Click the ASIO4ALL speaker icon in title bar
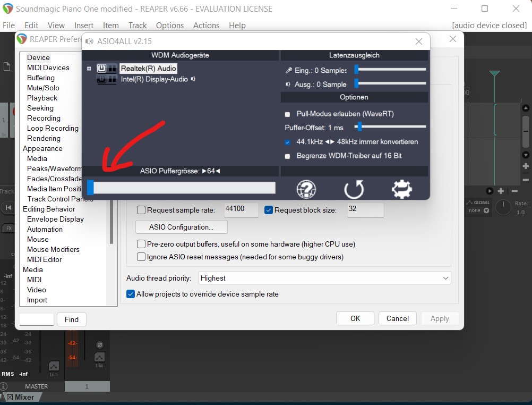The height and width of the screenshot is (405, 532). [x=89, y=41]
